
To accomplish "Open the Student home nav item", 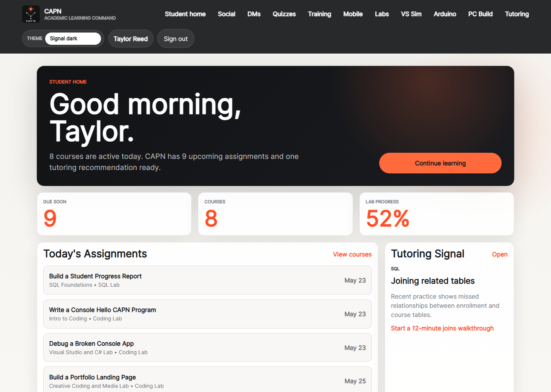I will click(x=185, y=14).
